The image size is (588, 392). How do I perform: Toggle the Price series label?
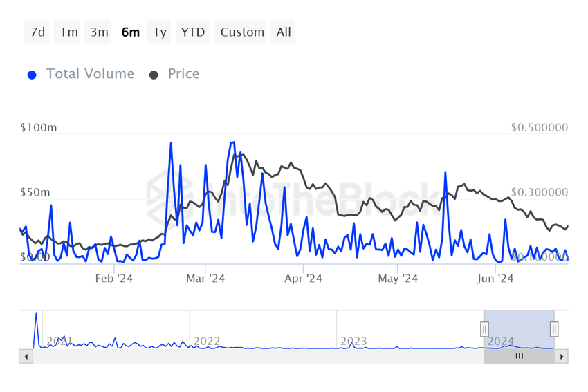[x=183, y=74]
